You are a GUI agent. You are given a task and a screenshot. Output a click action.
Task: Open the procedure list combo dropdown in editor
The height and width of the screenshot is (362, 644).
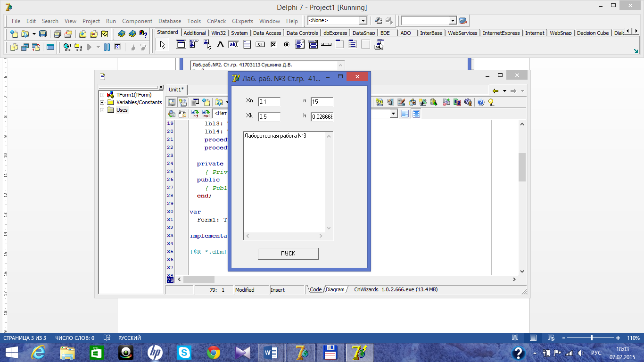pyautogui.click(x=394, y=114)
